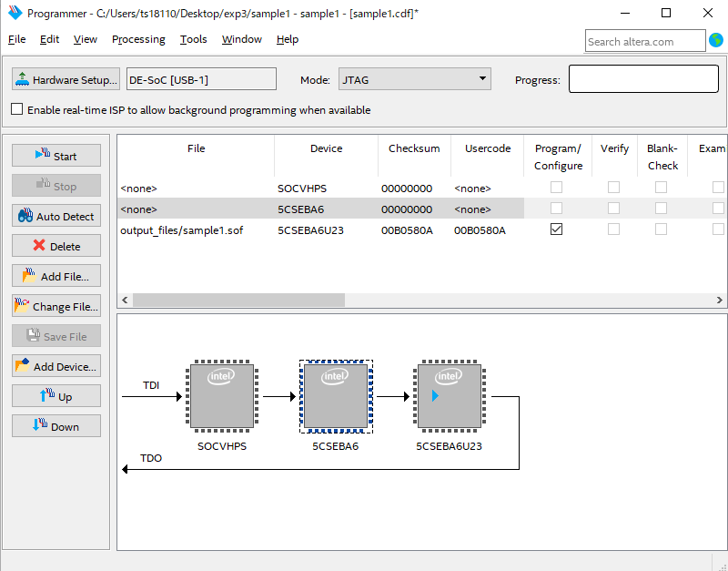Maximize the Programmer window
Image resolution: width=728 pixels, height=571 pixels.
[666, 13]
